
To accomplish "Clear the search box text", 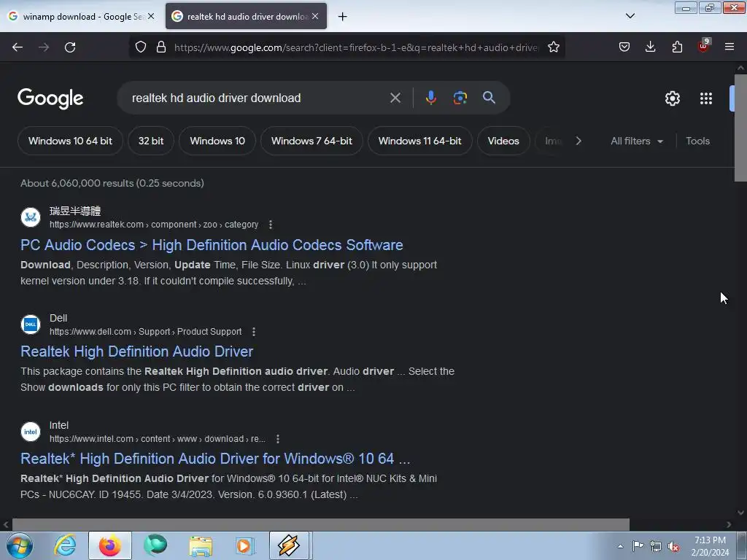I will point(395,98).
